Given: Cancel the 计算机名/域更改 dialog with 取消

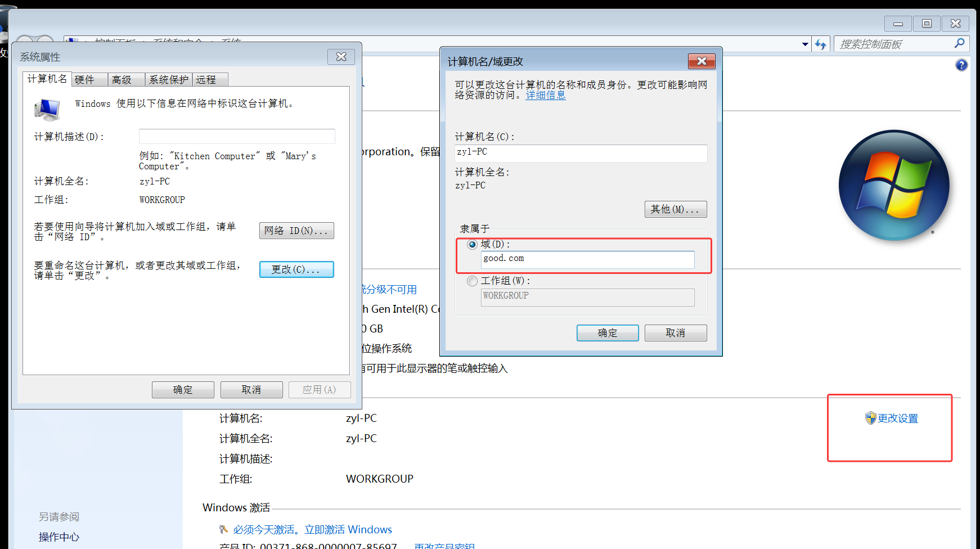Looking at the screenshot, I should (676, 333).
